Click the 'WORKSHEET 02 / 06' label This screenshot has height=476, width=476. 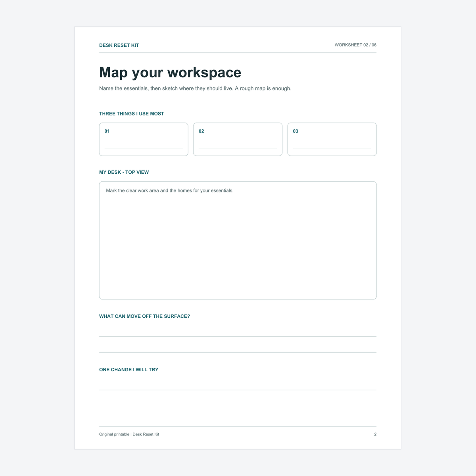coord(355,45)
